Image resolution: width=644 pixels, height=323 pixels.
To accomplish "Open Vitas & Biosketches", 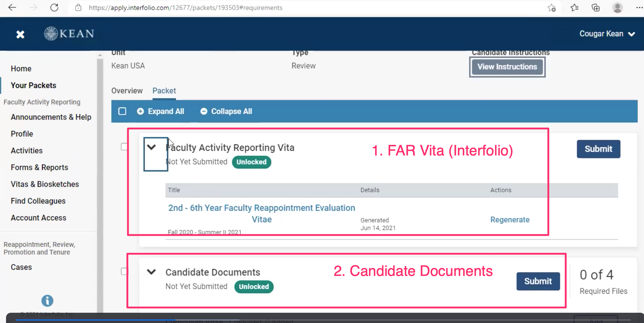I will (45, 184).
